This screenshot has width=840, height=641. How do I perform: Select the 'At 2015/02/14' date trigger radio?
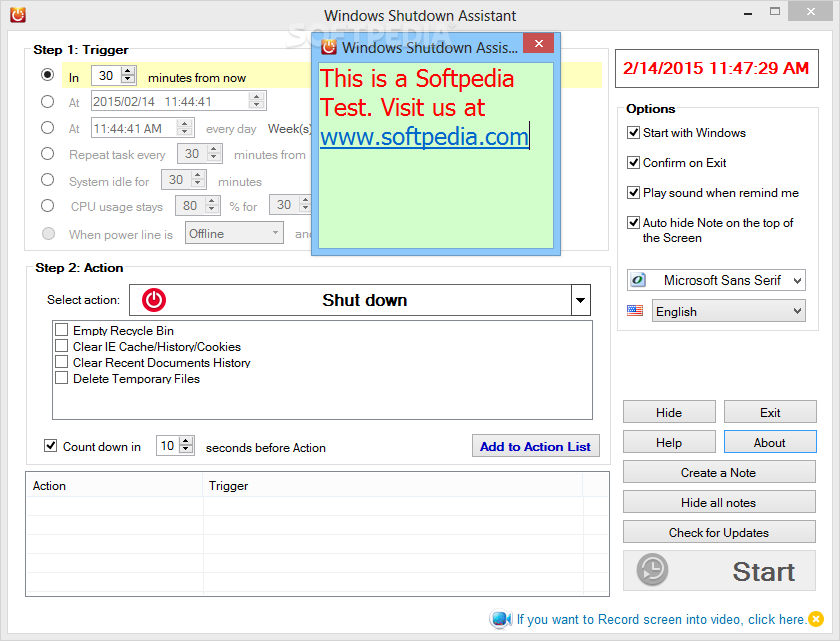coord(48,101)
